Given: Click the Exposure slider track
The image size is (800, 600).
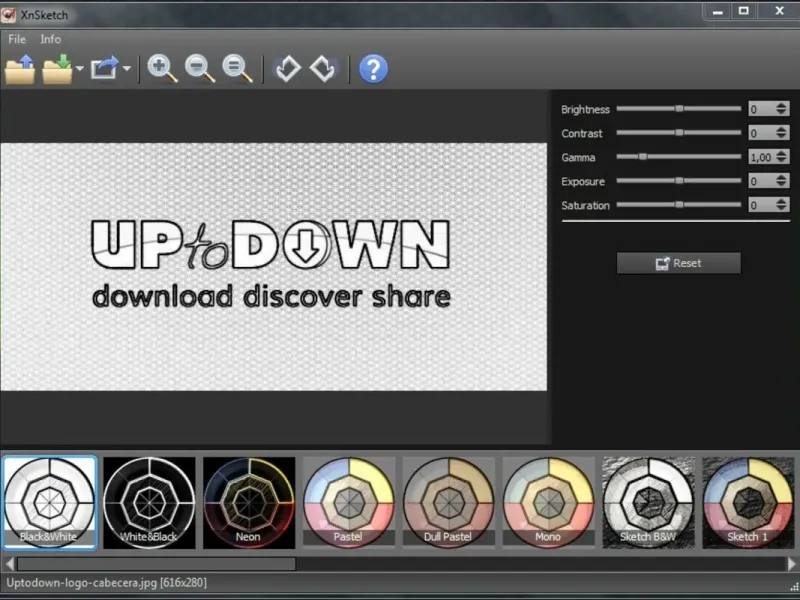Looking at the screenshot, I should tap(679, 181).
